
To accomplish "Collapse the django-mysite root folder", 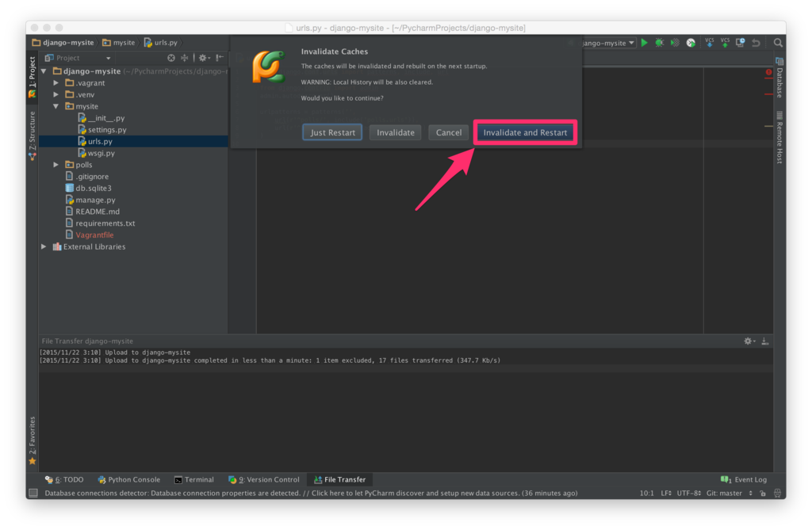I will pos(44,71).
